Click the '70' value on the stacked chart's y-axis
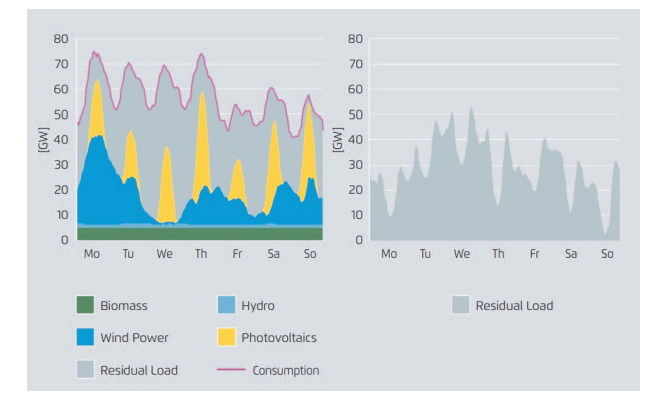Viewport: 645px width, 394px height. 61,64
